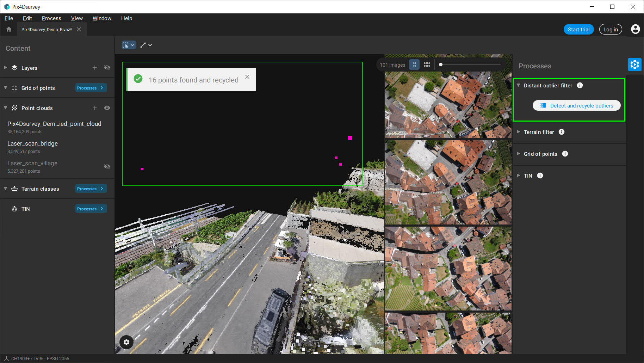Image resolution: width=644 pixels, height=363 pixels.
Task: Open Processes for Terrain classes
Action: (x=91, y=189)
